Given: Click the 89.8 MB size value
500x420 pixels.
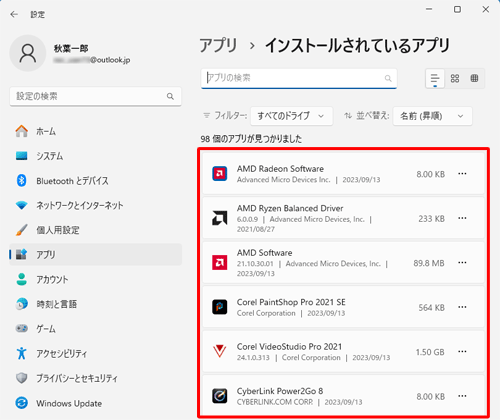Looking at the screenshot, I should coord(429,263).
